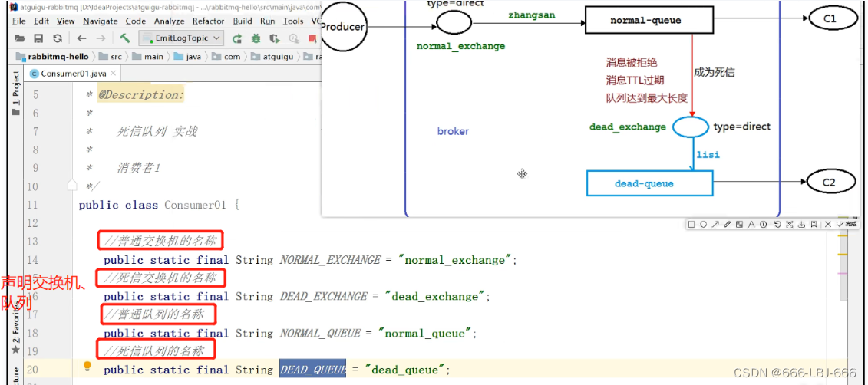This screenshot has width=868, height=385.
Task: Open the File menu
Action: (x=18, y=21)
